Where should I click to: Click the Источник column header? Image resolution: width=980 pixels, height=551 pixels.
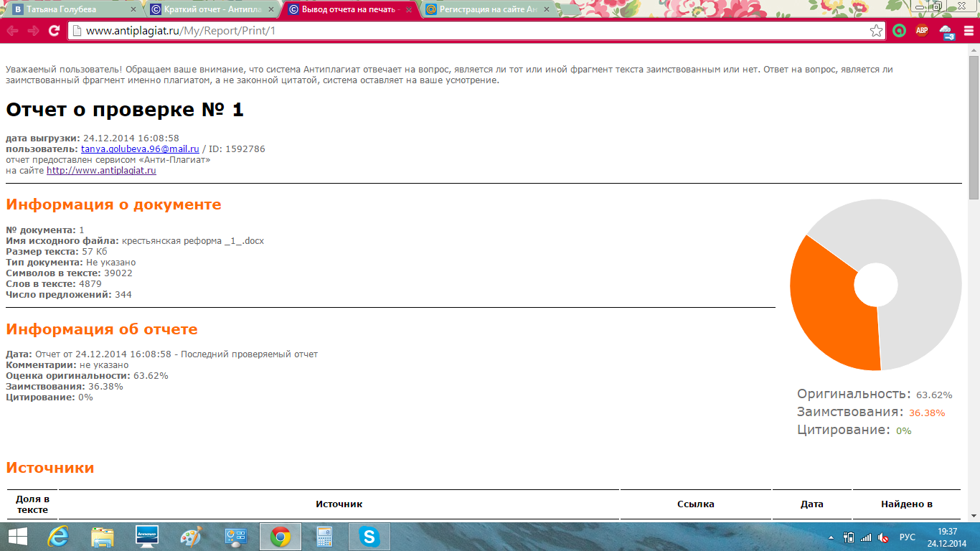pyautogui.click(x=339, y=504)
